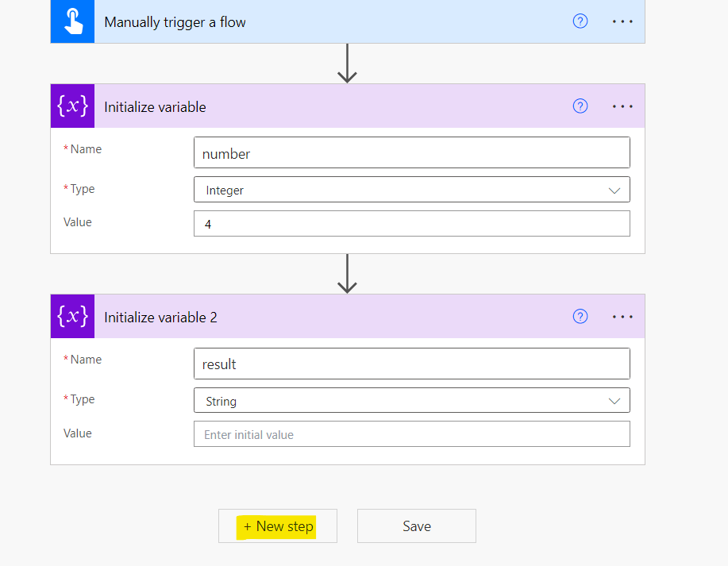This screenshot has height=566, width=728.
Task: Open the Integer Type dropdown
Action: click(x=412, y=189)
